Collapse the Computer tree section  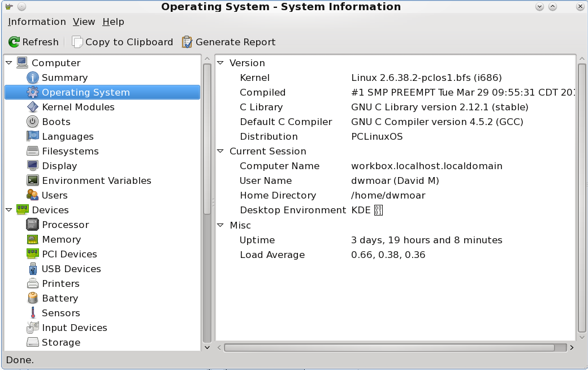pos(9,63)
